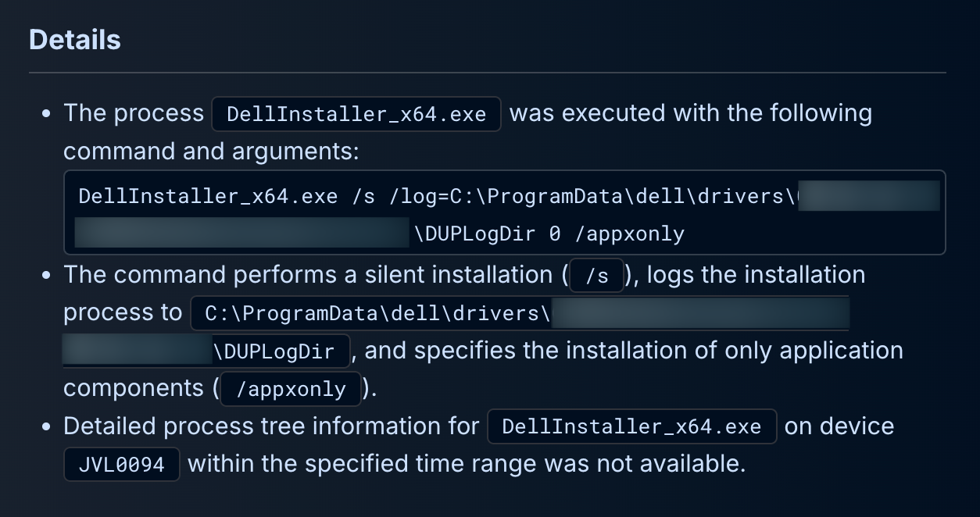Click the first DellInstaller_x64.exe inline code chip
Image resolution: width=980 pixels, height=517 pixels.
point(356,114)
